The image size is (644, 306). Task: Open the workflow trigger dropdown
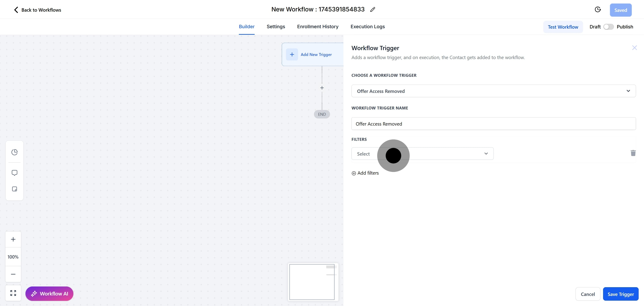(x=493, y=91)
